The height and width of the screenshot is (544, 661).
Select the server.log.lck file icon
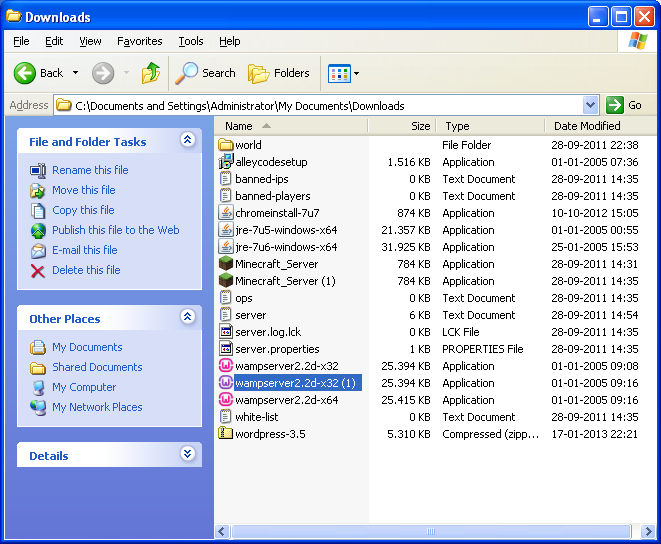[x=226, y=332]
